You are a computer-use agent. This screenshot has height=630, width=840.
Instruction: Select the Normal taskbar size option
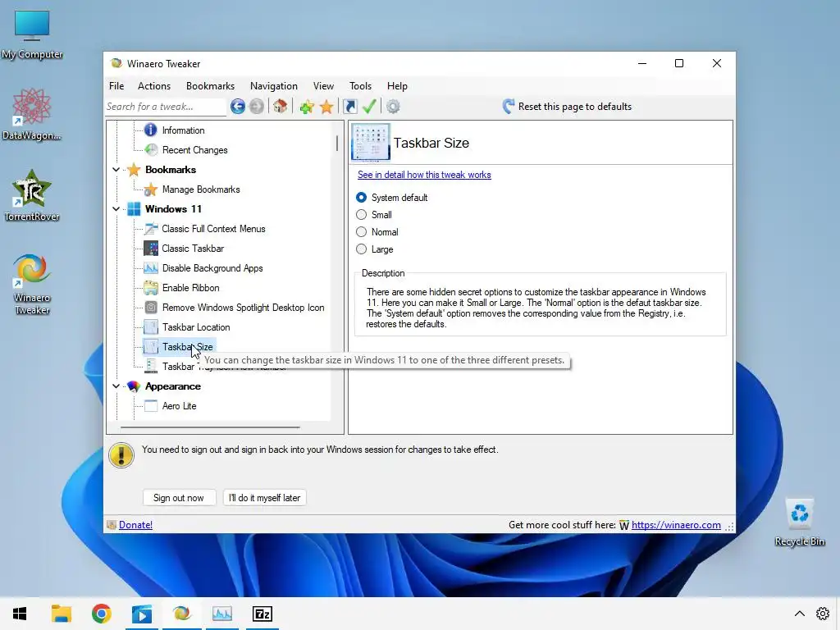pos(362,231)
